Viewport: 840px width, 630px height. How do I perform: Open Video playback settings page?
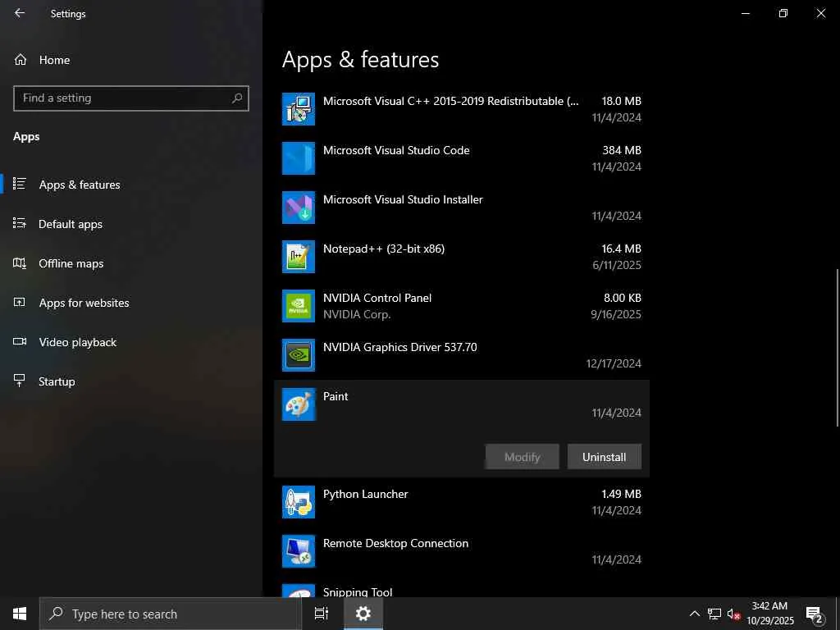(131, 342)
